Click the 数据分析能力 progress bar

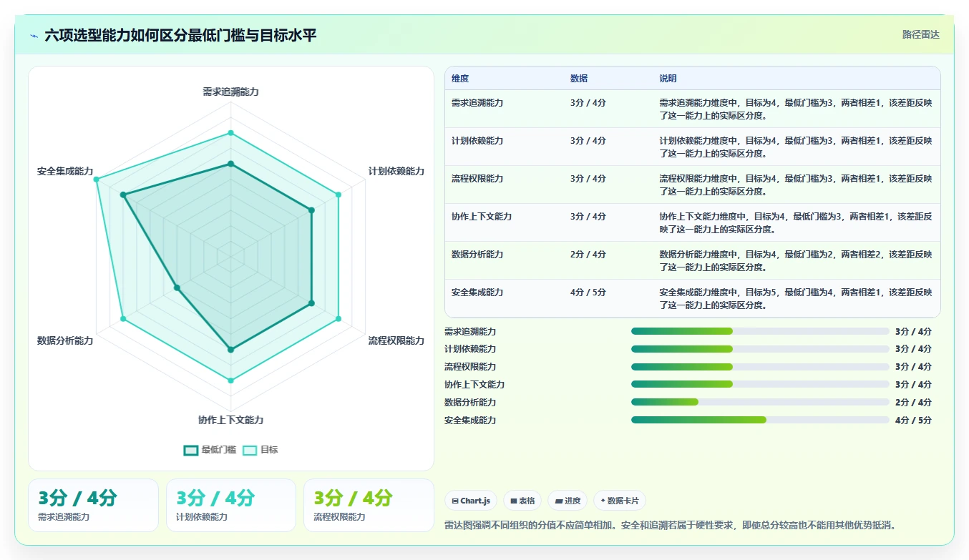click(760, 402)
